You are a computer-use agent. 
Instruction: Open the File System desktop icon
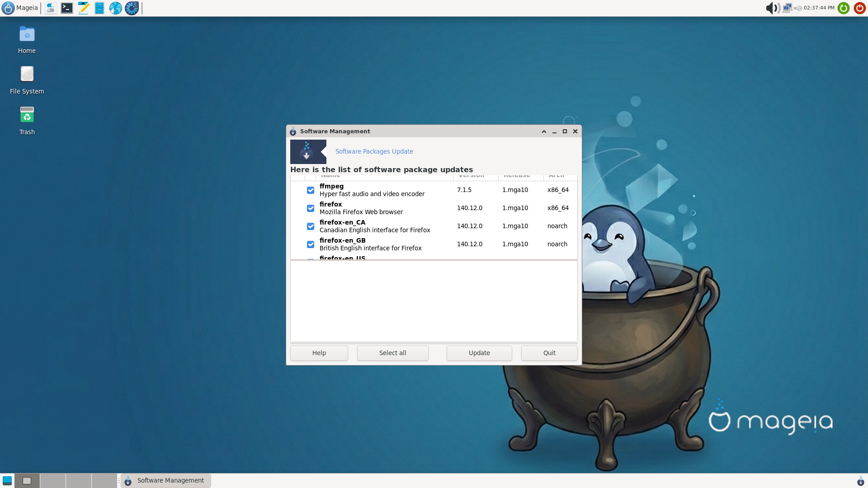[x=27, y=80]
